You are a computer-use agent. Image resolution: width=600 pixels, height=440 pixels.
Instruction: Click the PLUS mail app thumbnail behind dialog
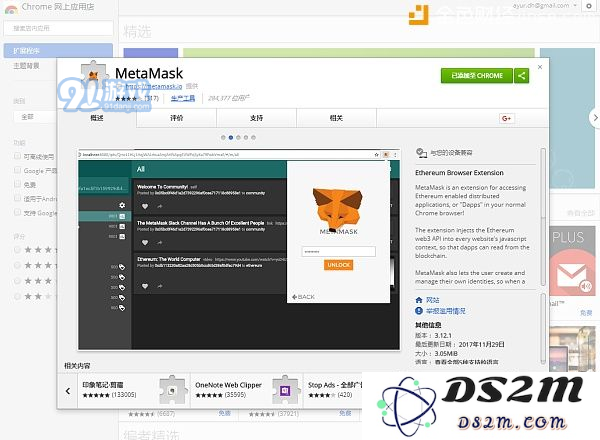coord(572,262)
